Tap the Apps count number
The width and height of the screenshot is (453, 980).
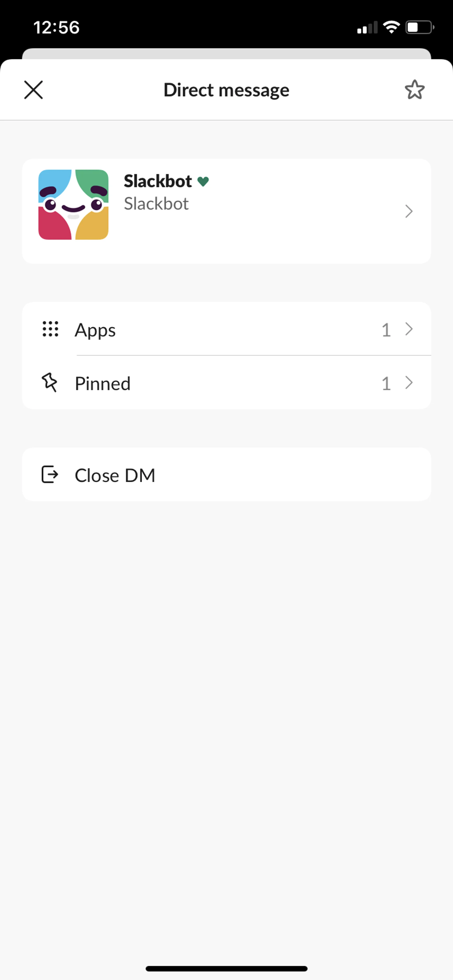386,330
